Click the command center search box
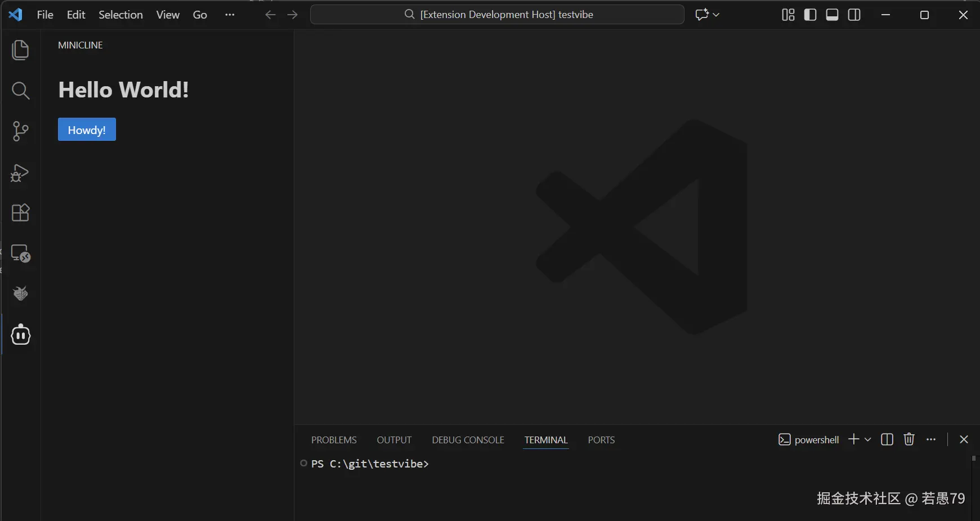 (x=497, y=15)
